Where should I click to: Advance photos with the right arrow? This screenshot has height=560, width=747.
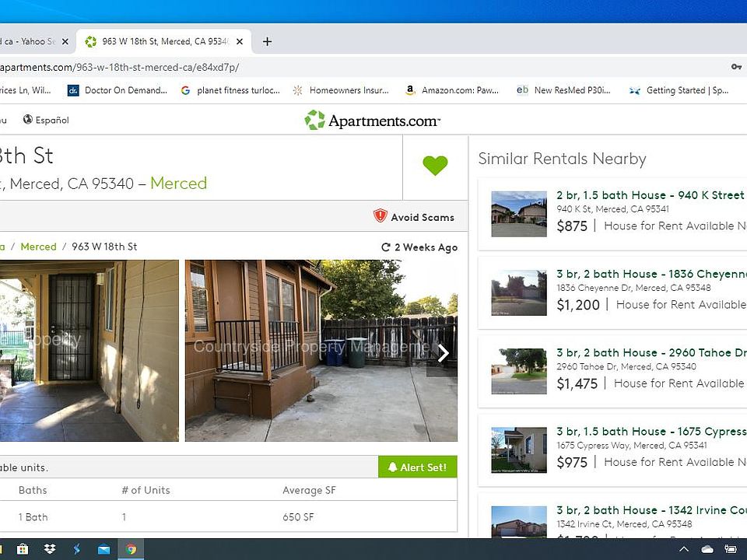tap(443, 353)
